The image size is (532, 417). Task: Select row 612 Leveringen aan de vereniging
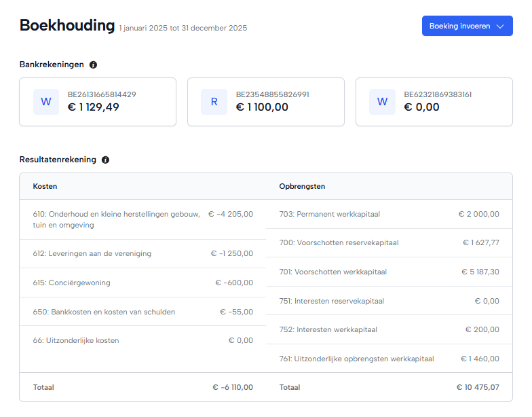click(x=142, y=253)
